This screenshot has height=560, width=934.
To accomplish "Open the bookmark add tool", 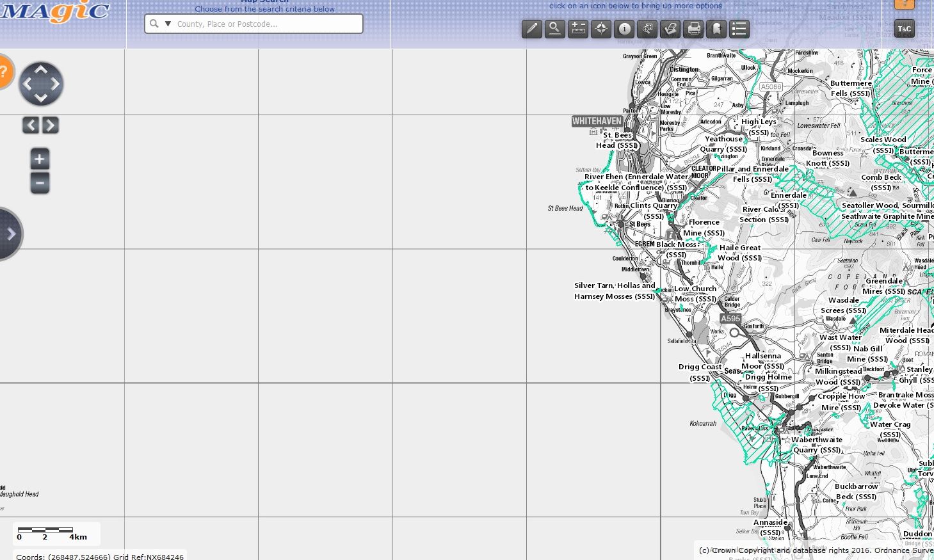I will [x=716, y=29].
